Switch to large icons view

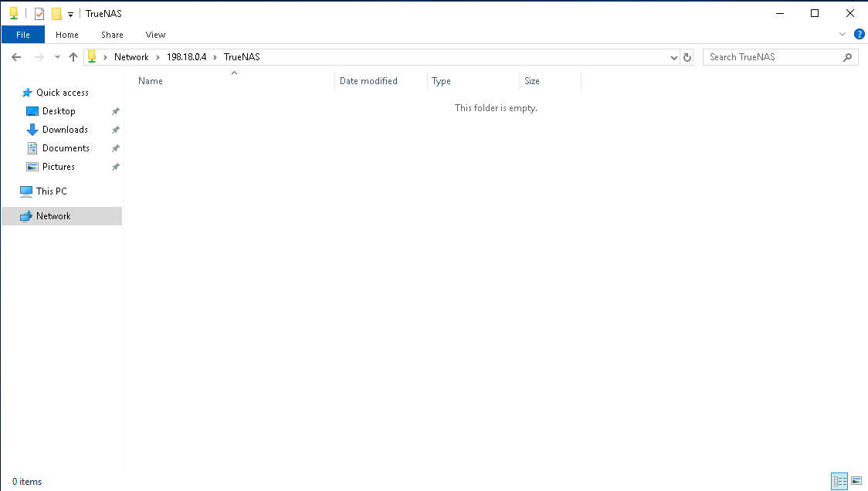pyautogui.click(x=856, y=481)
